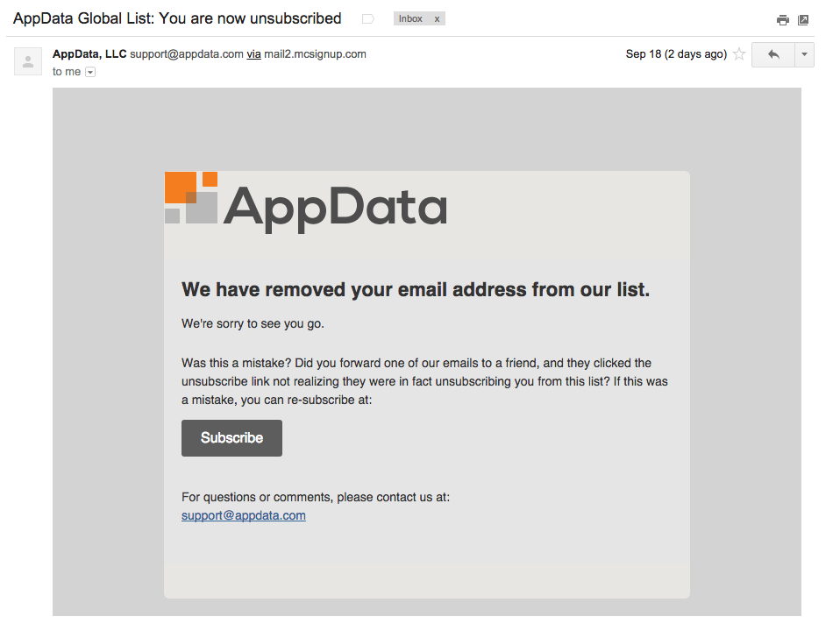Click the Sep 18 date timestamp

click(675, 54)
